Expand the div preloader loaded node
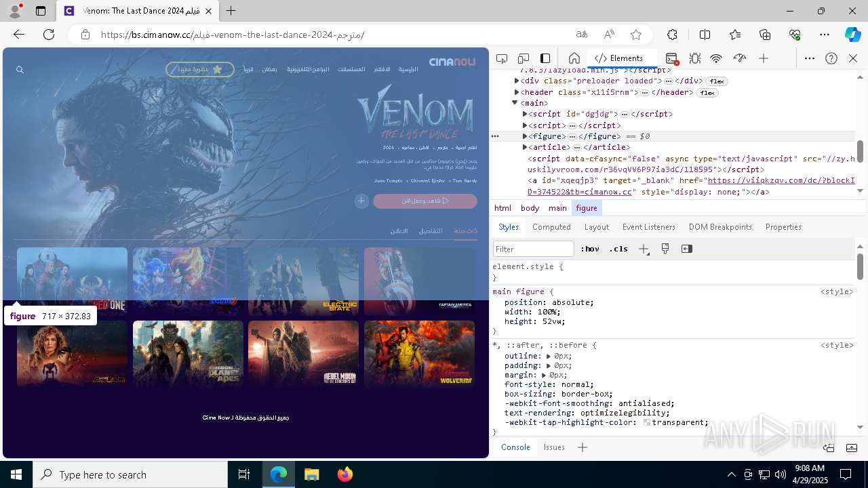Viewport: 868px width, 488px height. pyautogui.click(x=517, y=81)
